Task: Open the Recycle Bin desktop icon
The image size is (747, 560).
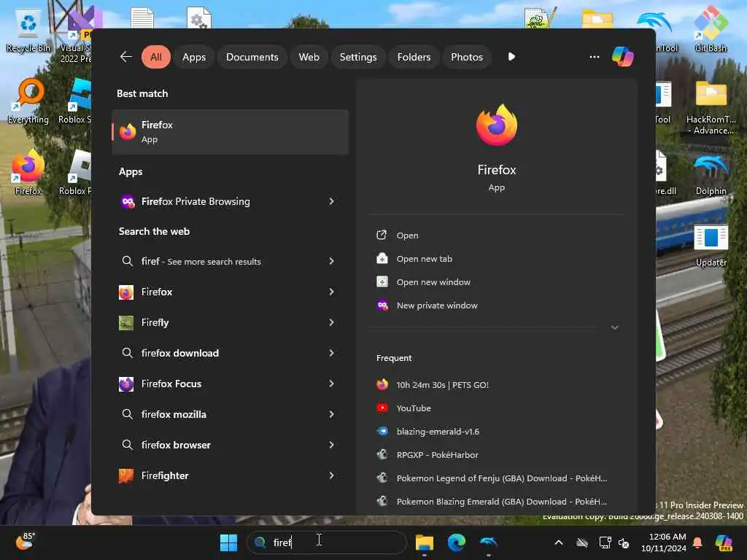Action: [28, 31]
